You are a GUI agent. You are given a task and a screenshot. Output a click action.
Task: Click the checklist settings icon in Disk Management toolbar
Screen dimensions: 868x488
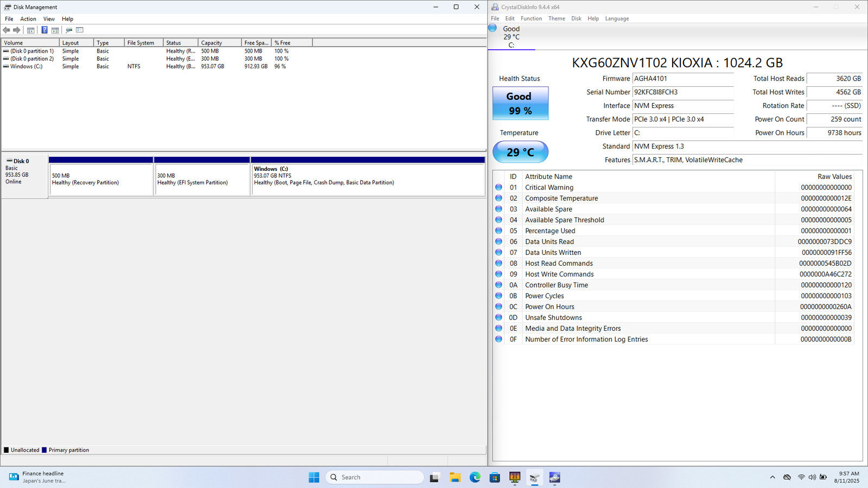(x=80, y=30)
